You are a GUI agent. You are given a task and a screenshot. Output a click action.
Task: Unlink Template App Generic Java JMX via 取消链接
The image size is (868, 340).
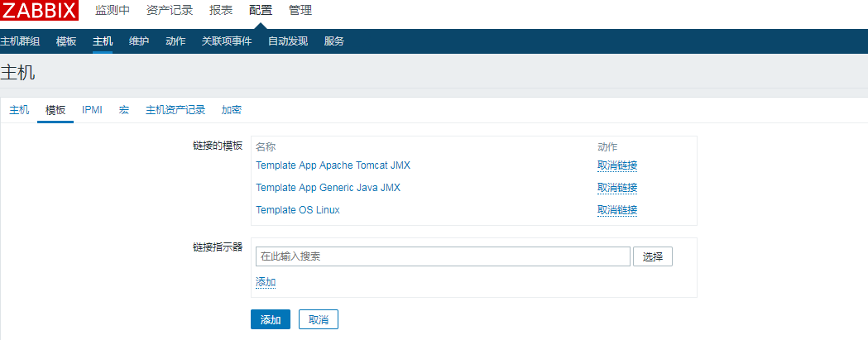point(617,188)
